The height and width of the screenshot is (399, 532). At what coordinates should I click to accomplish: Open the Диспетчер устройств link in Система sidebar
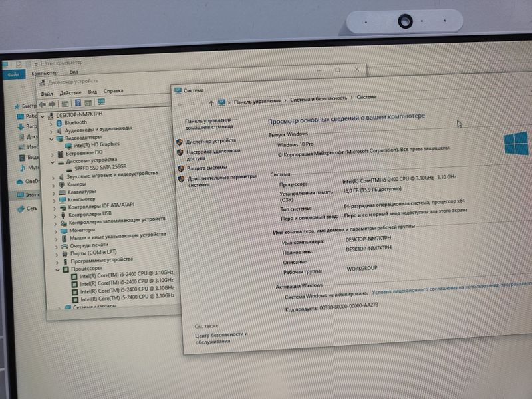[x=211, y=140]
